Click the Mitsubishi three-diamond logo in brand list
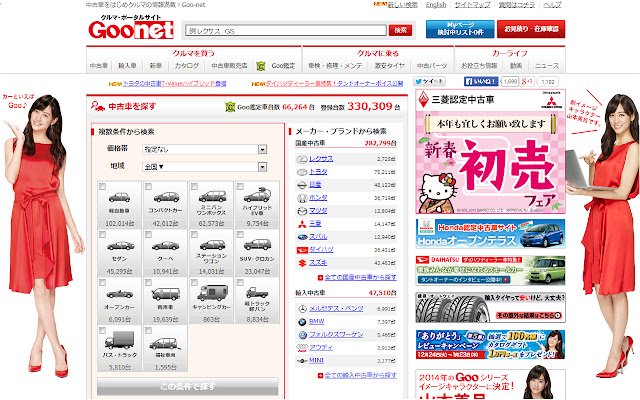The width and height of the screenshot is (640, 400). 302,224
